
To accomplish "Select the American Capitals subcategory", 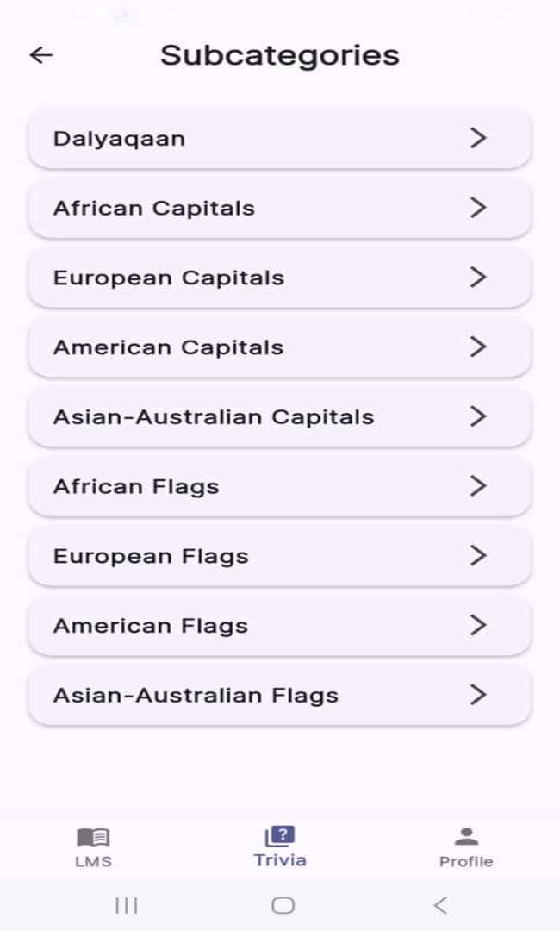I will [x=280, y=347].
